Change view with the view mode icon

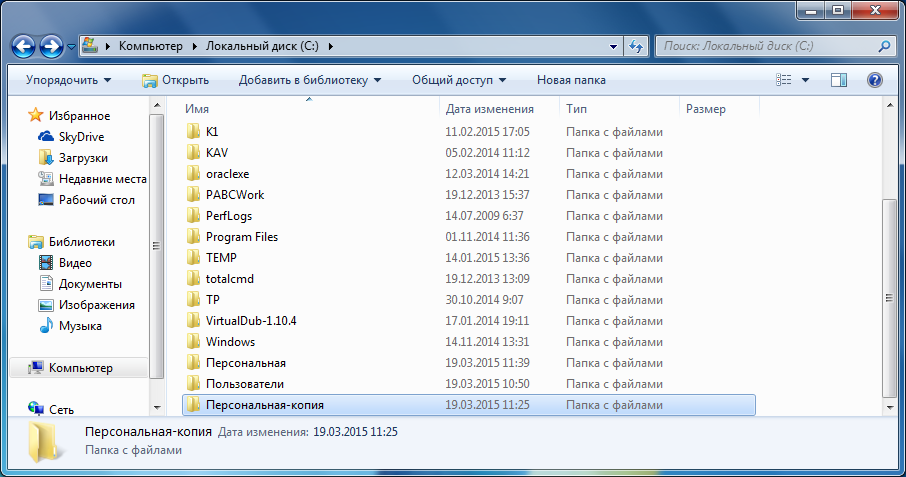pos(784,80)
